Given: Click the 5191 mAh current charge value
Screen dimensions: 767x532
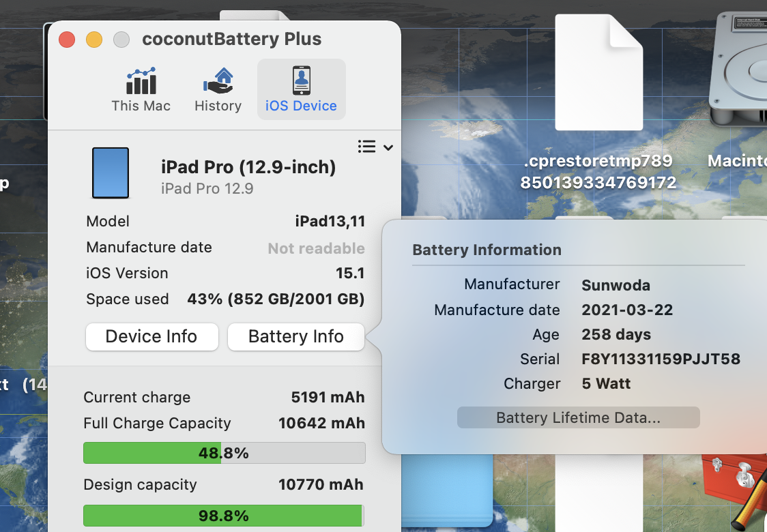Looking at the screenshot, I should [x=328, y=397].
